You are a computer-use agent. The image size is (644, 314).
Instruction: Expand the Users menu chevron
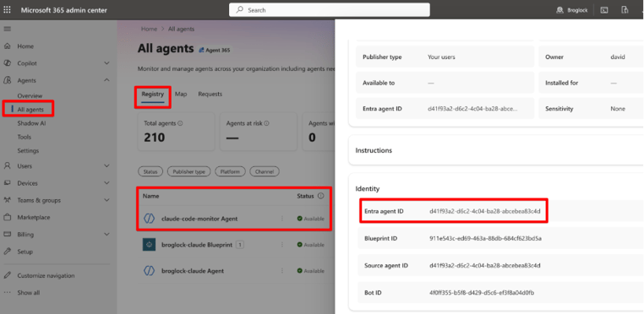(x=106, y=165)
